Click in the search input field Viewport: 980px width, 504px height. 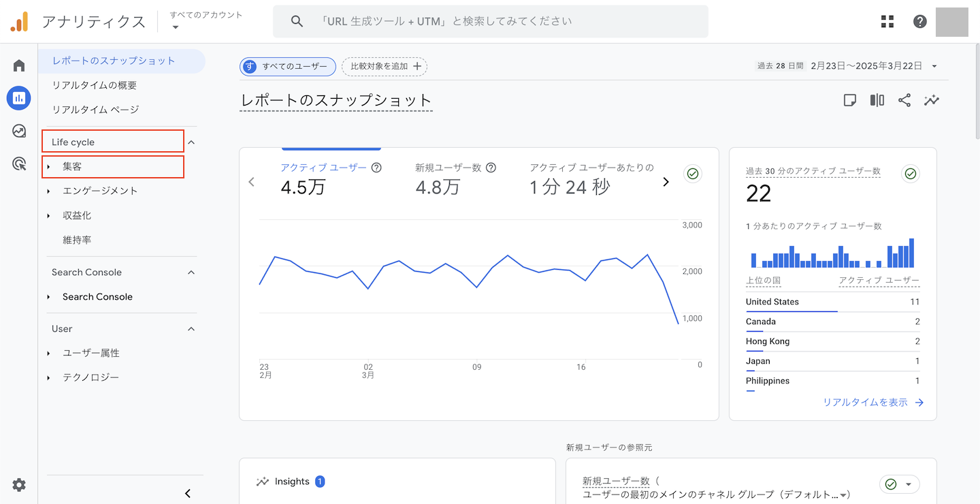pyautogui.click(x=491, y=21)
